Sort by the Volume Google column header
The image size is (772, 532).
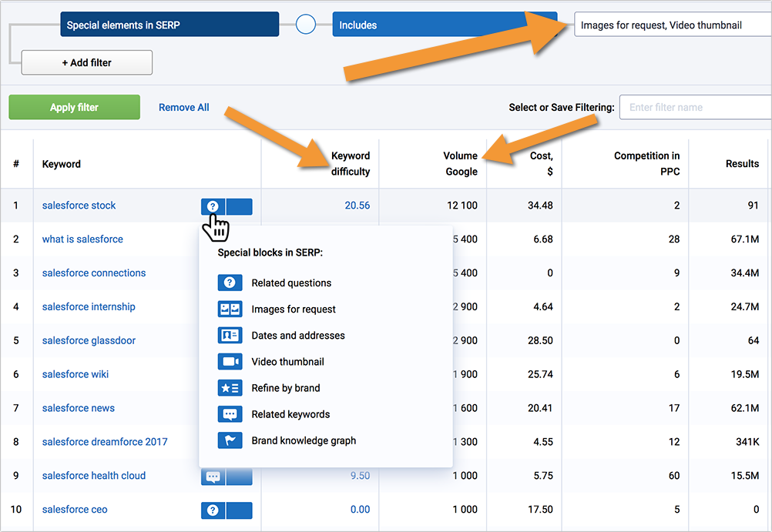(460, 163)
